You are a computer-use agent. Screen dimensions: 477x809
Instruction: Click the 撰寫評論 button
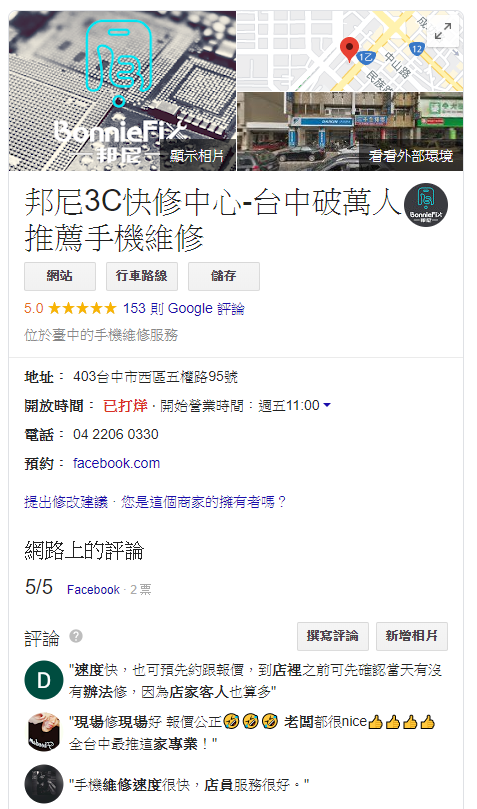pyautogui.click(x=333, y=636)
